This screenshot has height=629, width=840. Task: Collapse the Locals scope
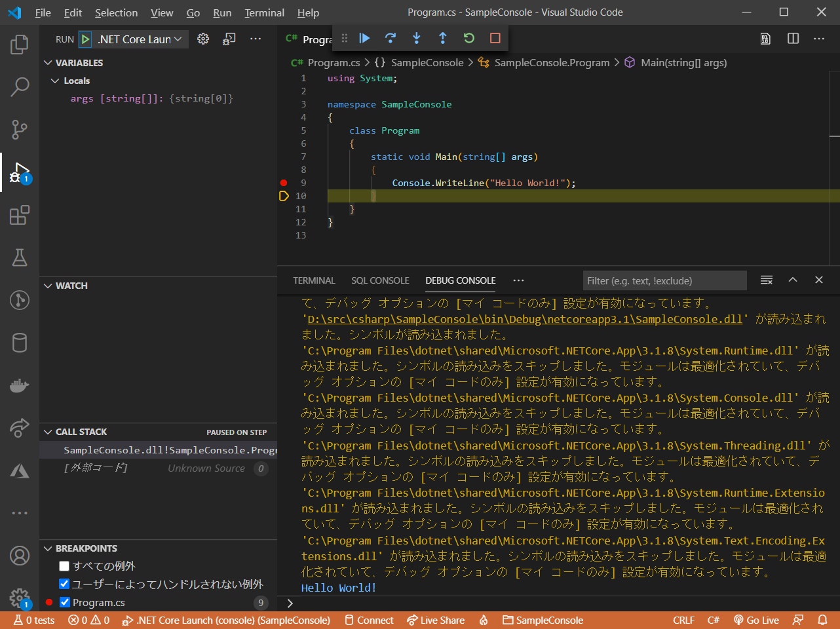click(x=70, y=81)
